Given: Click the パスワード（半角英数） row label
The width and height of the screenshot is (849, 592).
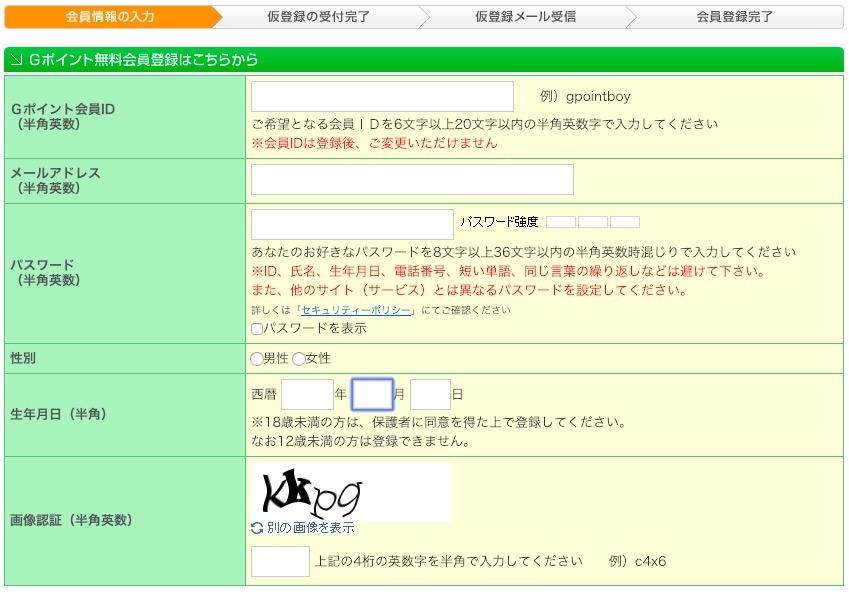Looking at the screenshot, I should coord(45,272).
